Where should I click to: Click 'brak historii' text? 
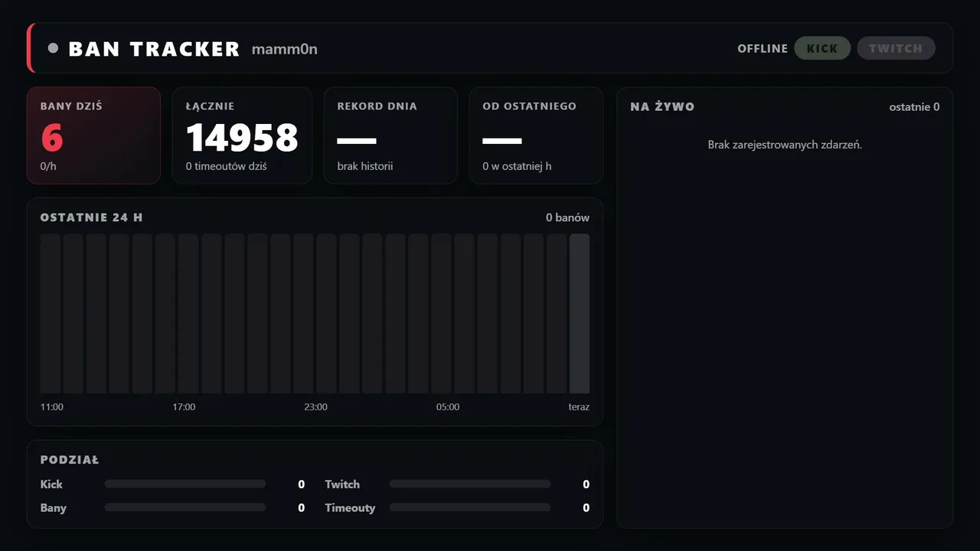click(x=364, y=166)
